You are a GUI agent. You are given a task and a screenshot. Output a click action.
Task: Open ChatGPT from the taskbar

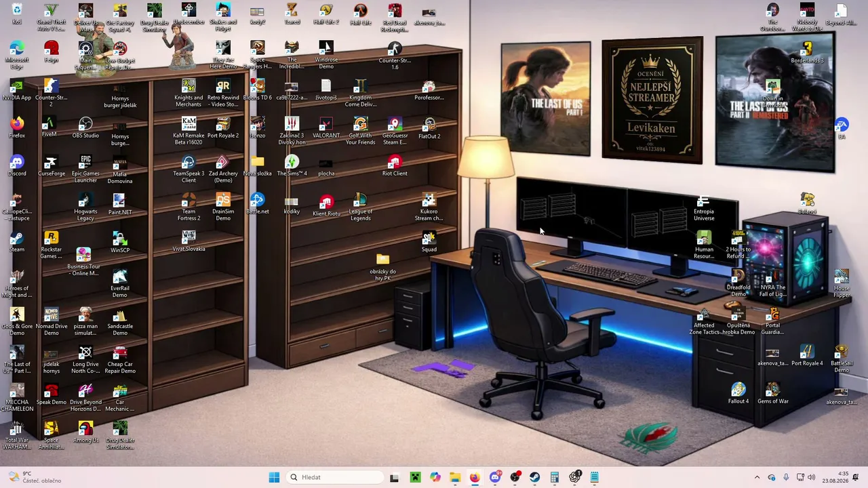[x=575, y=477]
